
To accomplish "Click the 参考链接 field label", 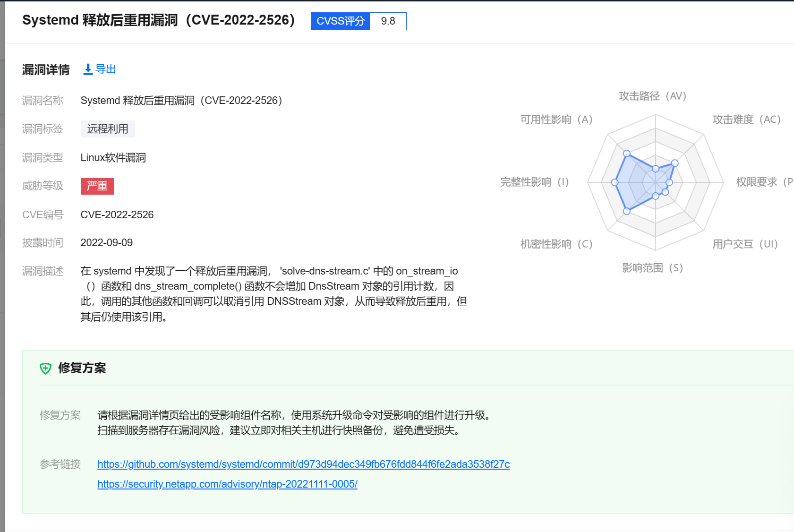I will [60, 464].
